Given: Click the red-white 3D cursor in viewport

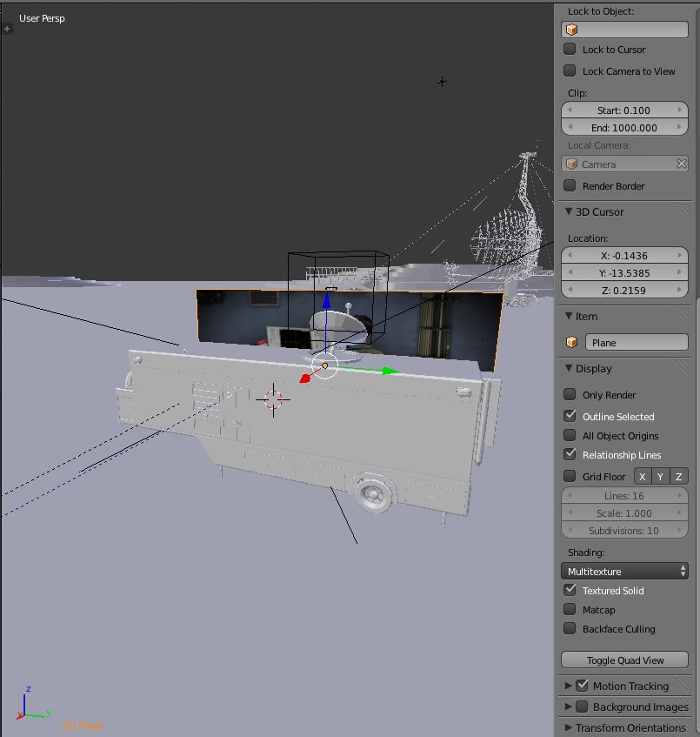Looking at the screenshot, I should click(x=273, y=399).
